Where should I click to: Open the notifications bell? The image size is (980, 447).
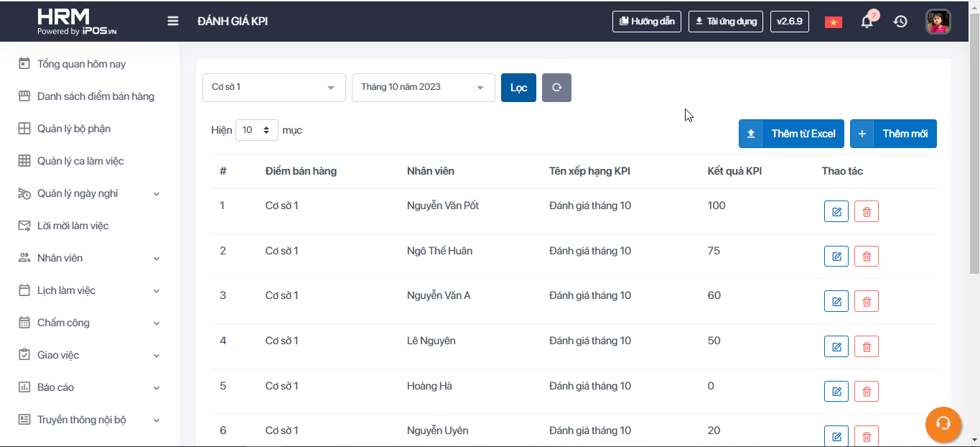[x=867, y=22]
